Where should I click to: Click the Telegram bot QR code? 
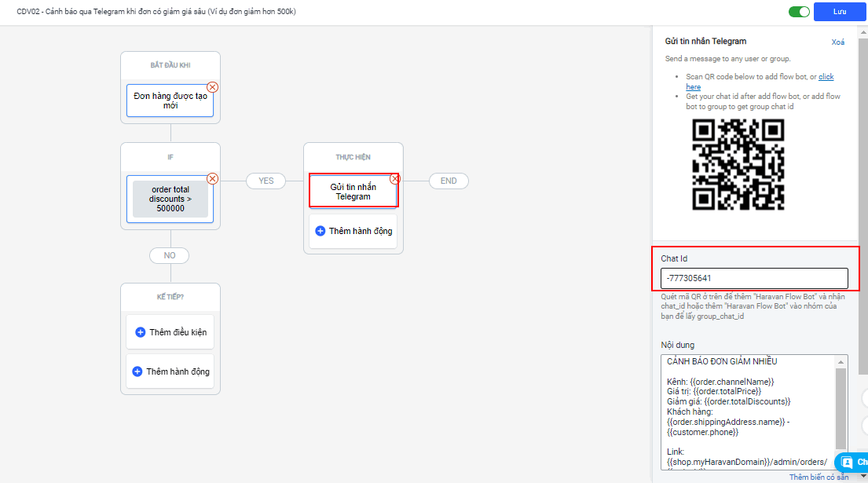coord(738,166)
